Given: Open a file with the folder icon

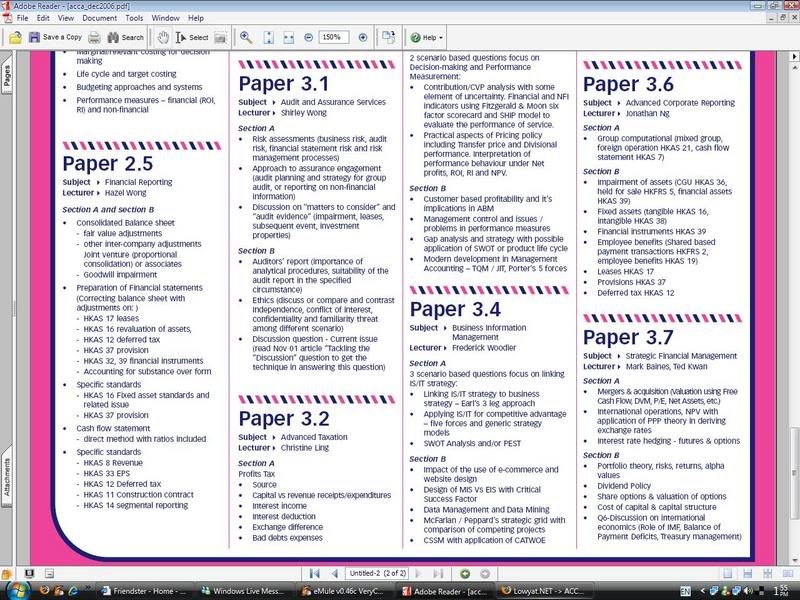Looking at the screenshot, I should [15, 37].
